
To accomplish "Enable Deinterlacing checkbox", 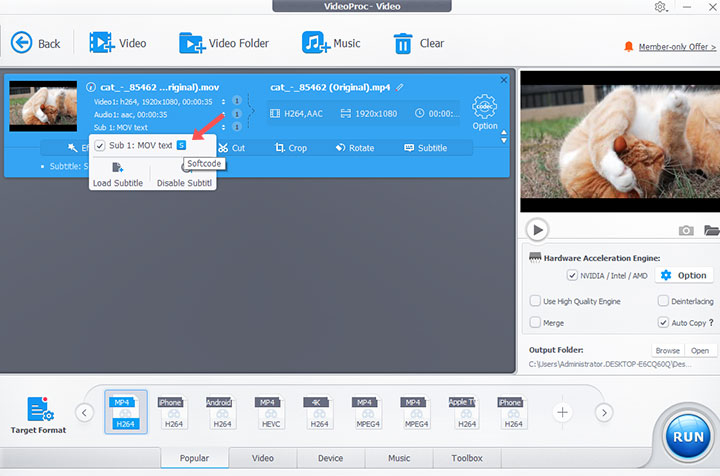I will coord(663,301).
